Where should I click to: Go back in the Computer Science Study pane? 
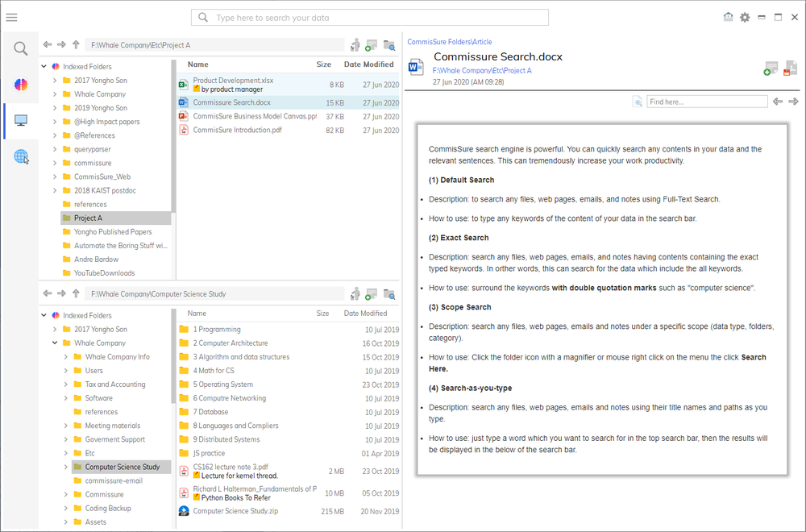(x=48, y=293)
